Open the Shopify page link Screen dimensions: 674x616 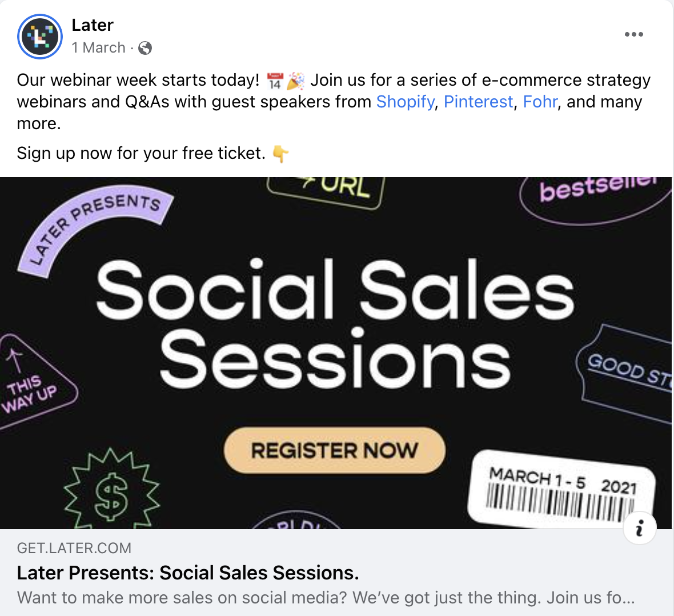tap(406, 102)
